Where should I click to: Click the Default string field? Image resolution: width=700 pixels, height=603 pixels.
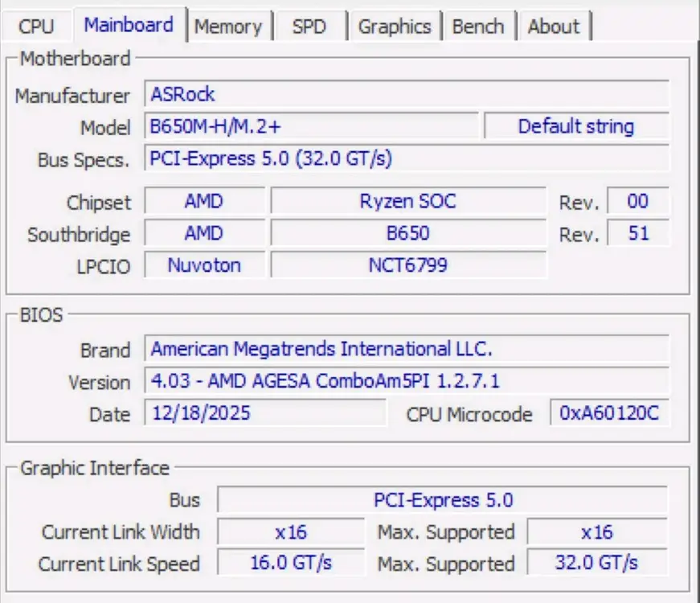click(x=576, y=126)
